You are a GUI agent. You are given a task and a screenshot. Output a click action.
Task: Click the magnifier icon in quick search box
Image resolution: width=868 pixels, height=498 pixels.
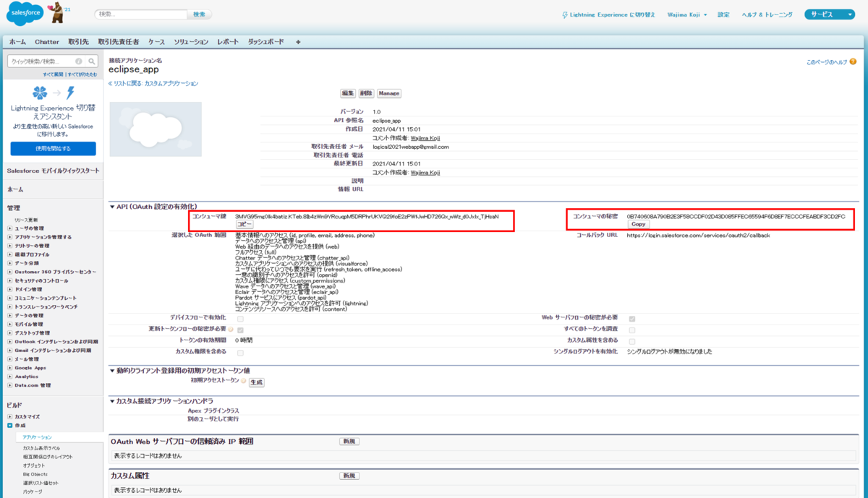91,61
